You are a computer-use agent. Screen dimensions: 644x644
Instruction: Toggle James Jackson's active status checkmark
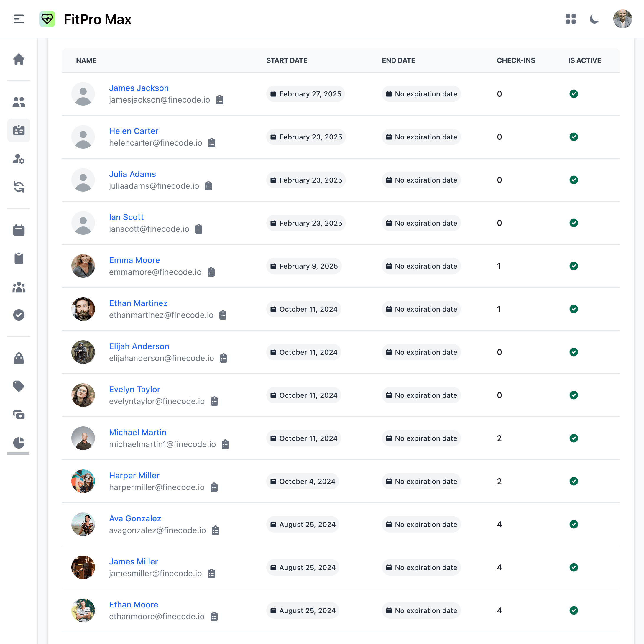point(574,94)
